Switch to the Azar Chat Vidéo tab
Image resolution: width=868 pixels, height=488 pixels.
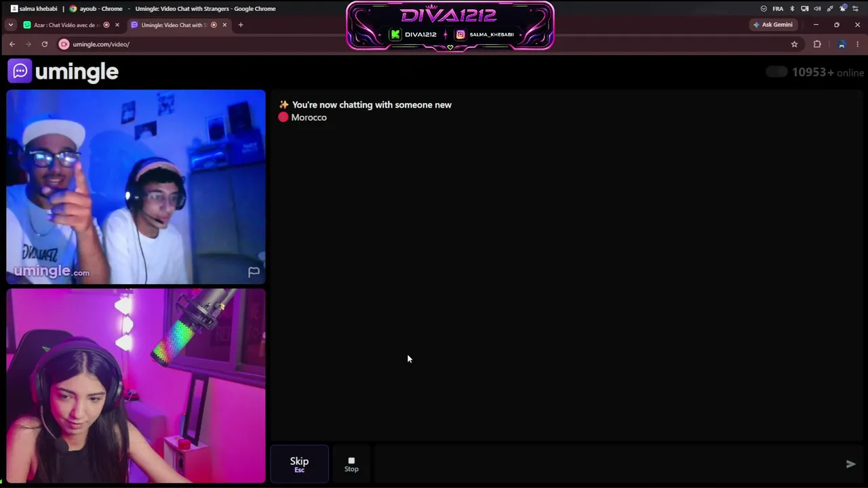click(x=72, y=25)
